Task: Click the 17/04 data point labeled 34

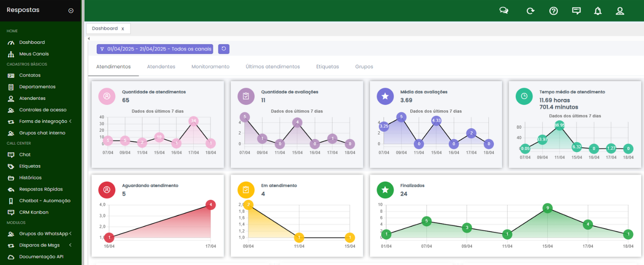Action: click(193, 121)
